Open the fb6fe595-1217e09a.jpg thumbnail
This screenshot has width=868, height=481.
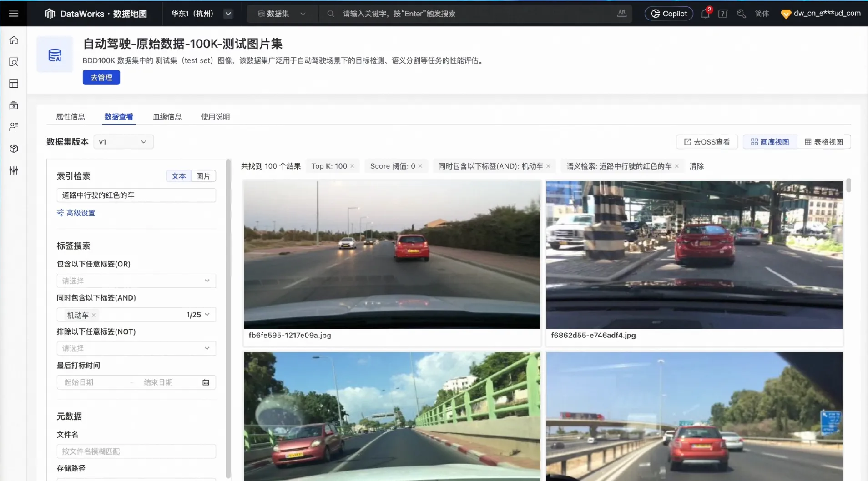pos(391,254)
